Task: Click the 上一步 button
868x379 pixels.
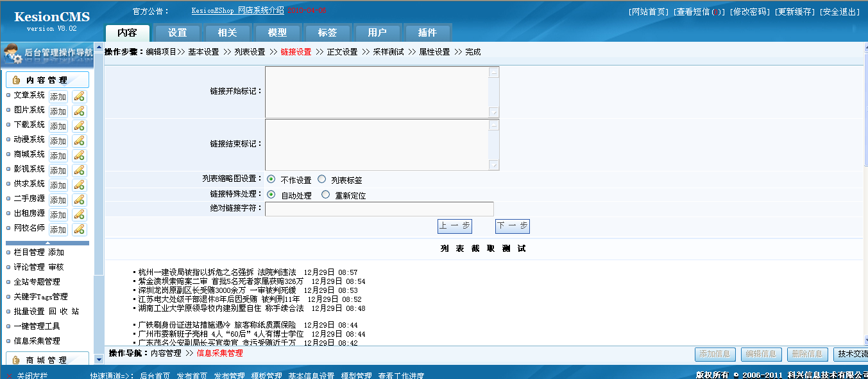Action: pyautogui.click(x=455, y=226)
